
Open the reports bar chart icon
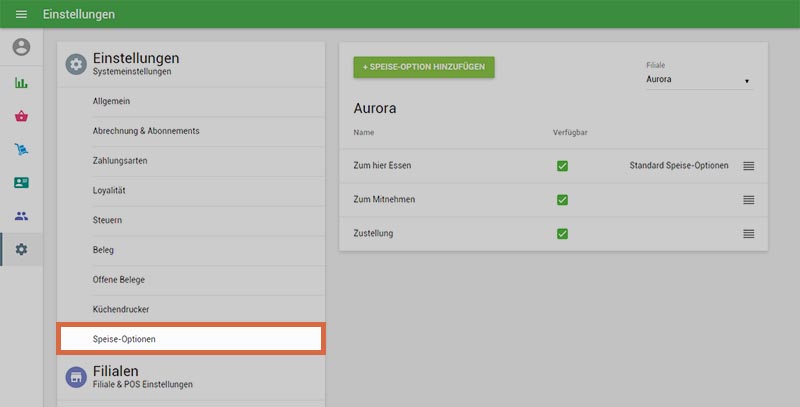21,82
